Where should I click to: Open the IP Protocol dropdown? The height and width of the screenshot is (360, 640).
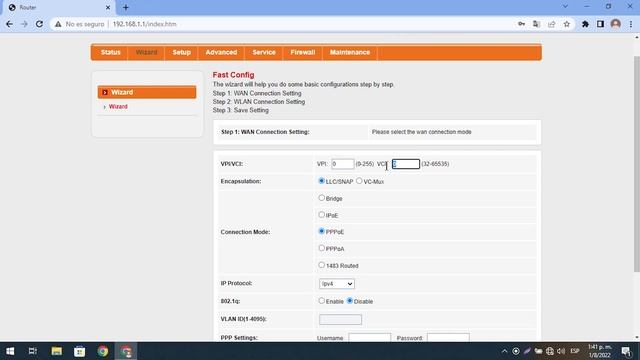click(337, 284)
